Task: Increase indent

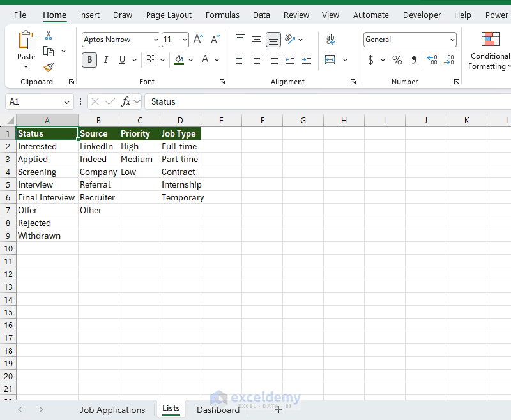Action: point(307,60)
